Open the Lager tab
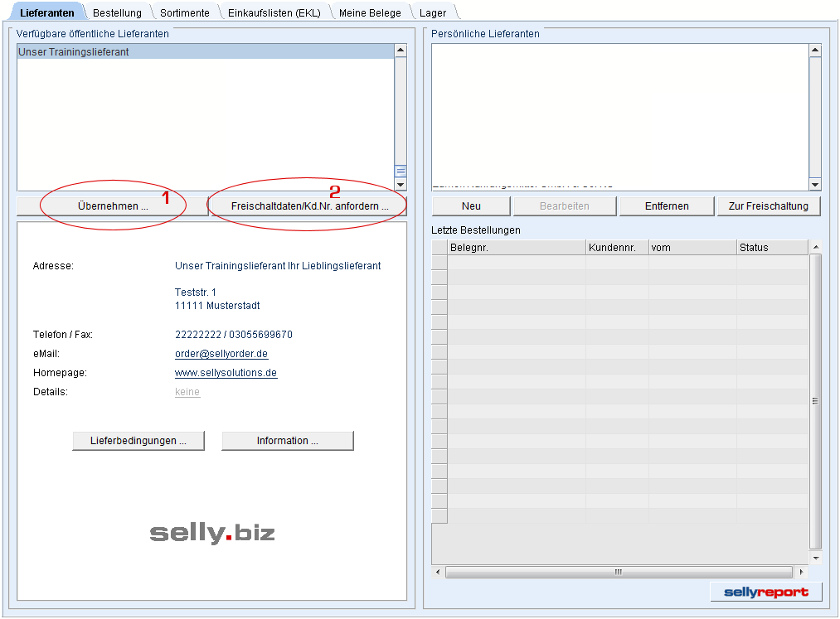The image size is (840, 619). tap(432, 12)
